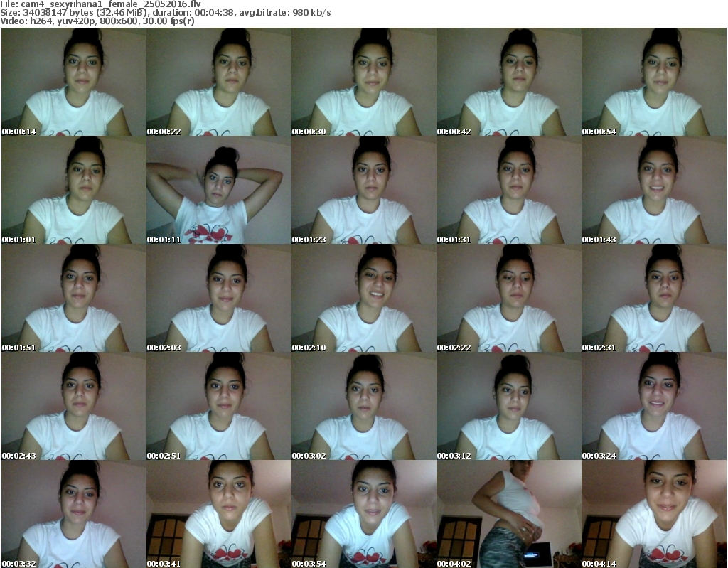Screen dimensions: 728x568
Task: Open the frame at 00:01:43
Action: click(x=654, y=190)
